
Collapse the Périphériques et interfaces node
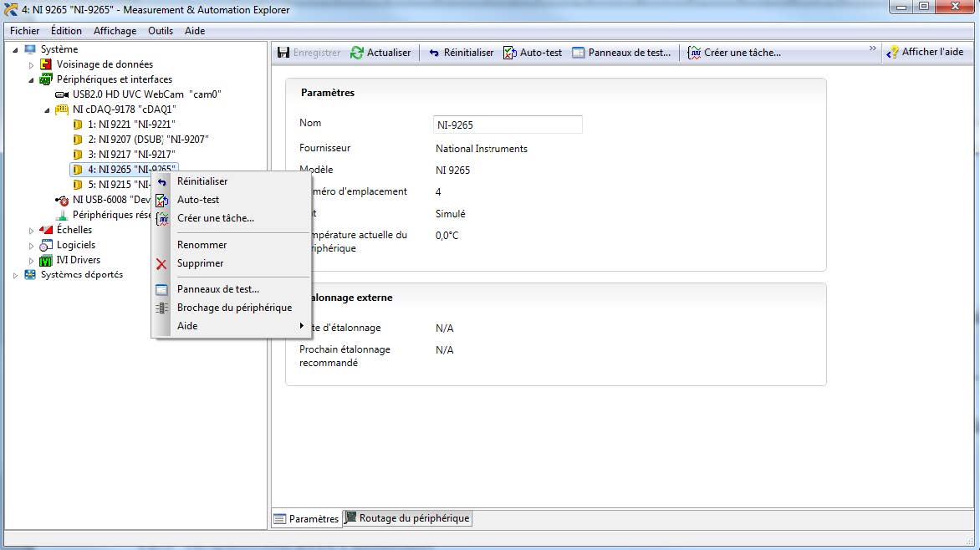[31, 80]
